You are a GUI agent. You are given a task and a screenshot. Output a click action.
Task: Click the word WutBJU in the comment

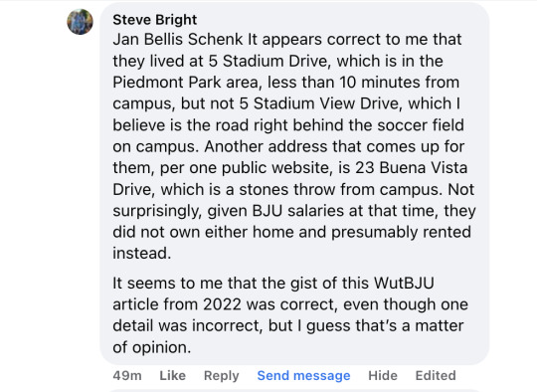point(404,283)
